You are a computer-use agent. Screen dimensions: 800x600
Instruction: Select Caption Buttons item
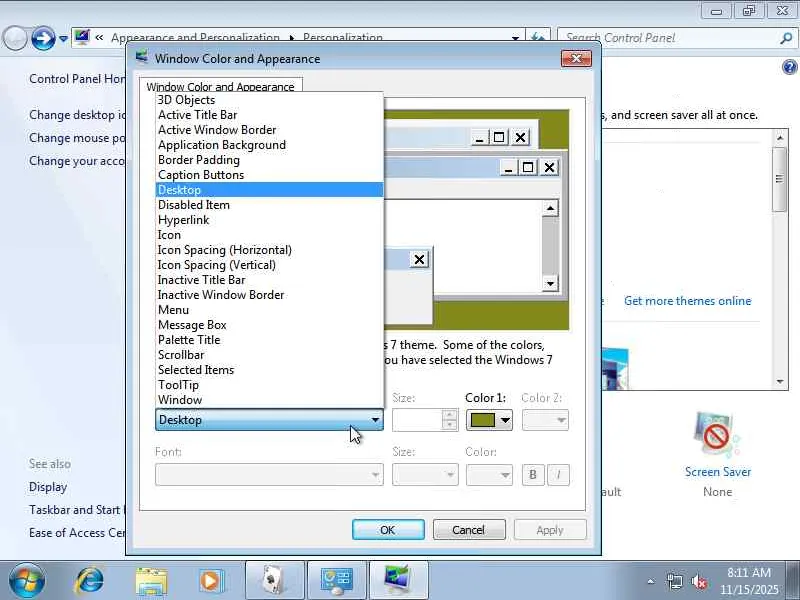[x=269, y=174]
